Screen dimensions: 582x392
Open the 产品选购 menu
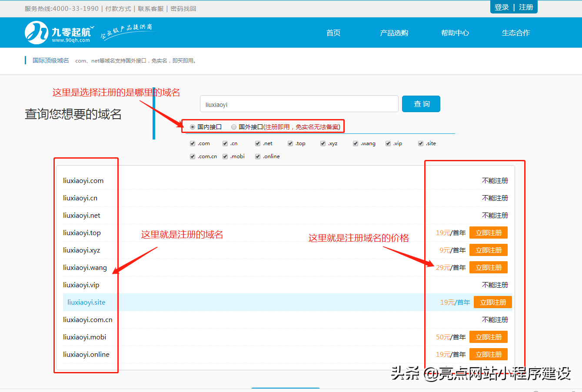tap(394, 33)
